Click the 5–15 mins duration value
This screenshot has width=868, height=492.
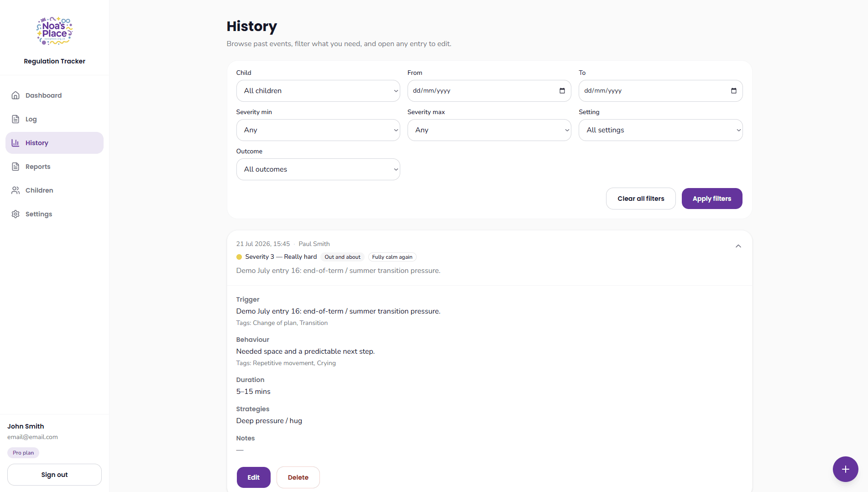coord(253,392)
